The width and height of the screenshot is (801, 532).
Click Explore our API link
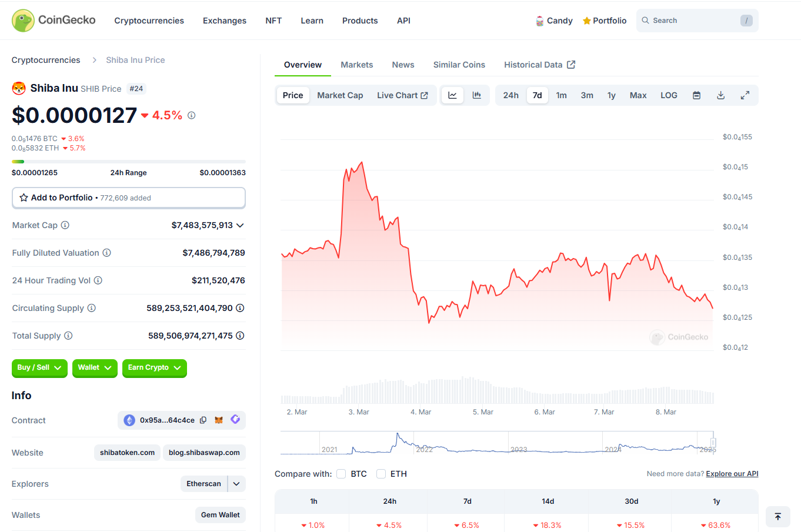[x=732, y=474]
